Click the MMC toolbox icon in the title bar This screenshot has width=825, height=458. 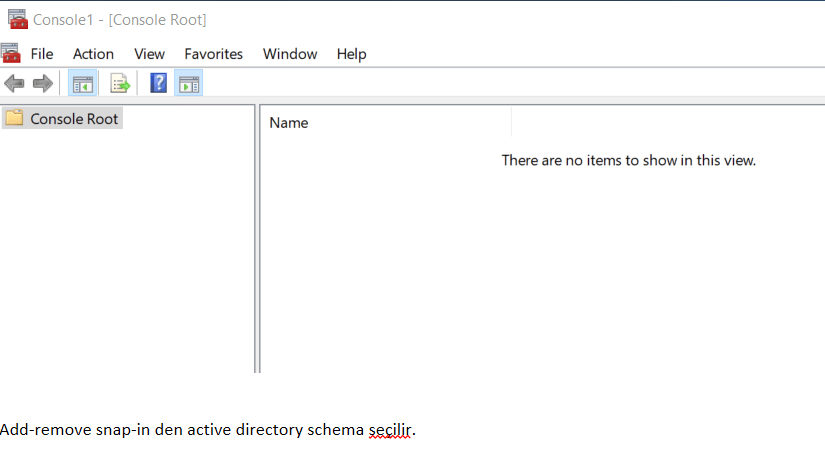16,19
